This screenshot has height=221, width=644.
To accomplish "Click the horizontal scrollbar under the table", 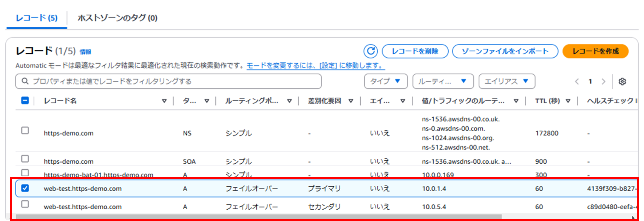I will [258, 217].
